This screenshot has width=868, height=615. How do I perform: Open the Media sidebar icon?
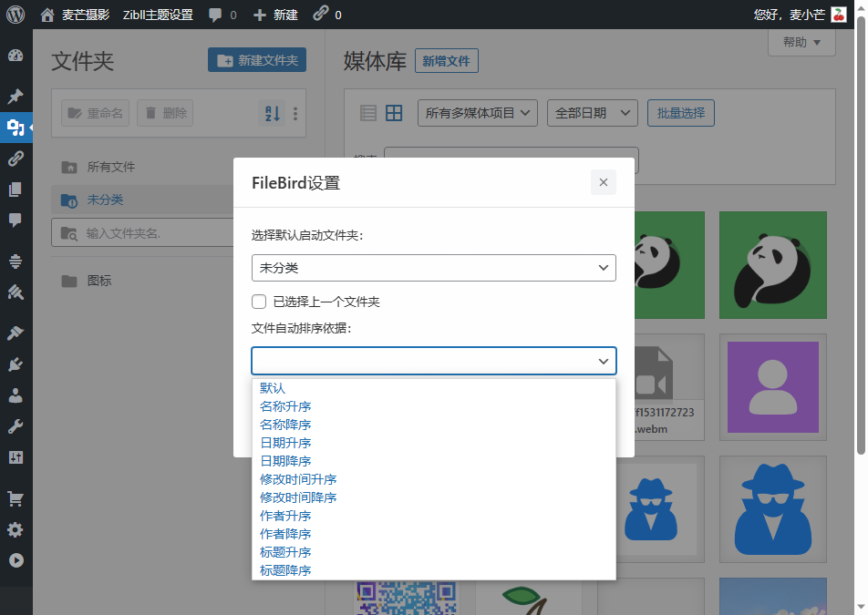click(x=15, y=128)
